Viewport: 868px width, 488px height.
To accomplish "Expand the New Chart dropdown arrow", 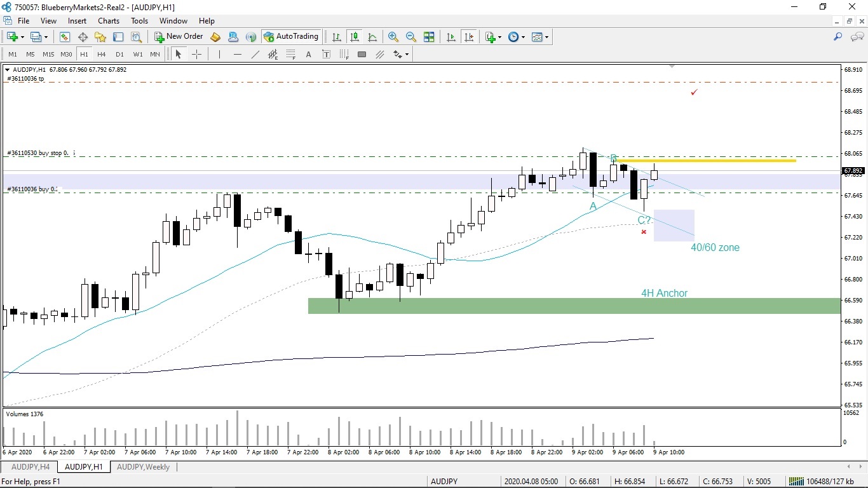I will pyautogui.click(x=22, y=37).
